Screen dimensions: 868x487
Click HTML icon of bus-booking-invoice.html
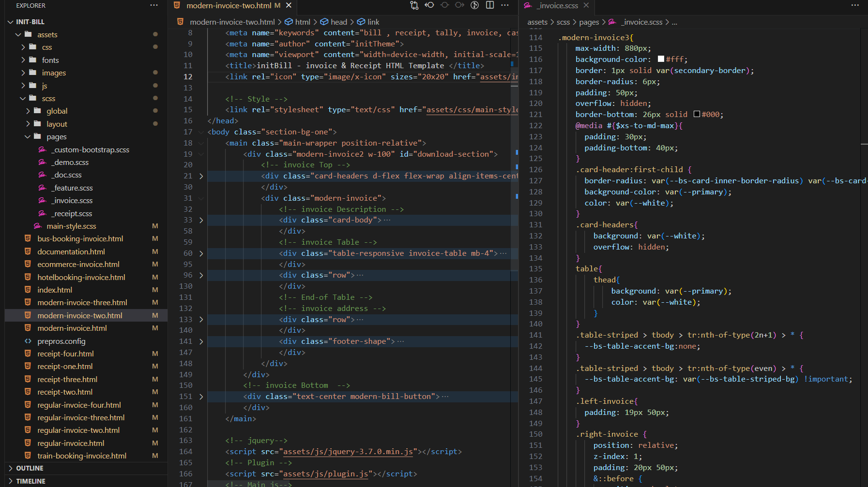pyautogui.click(x=28, y=238)
